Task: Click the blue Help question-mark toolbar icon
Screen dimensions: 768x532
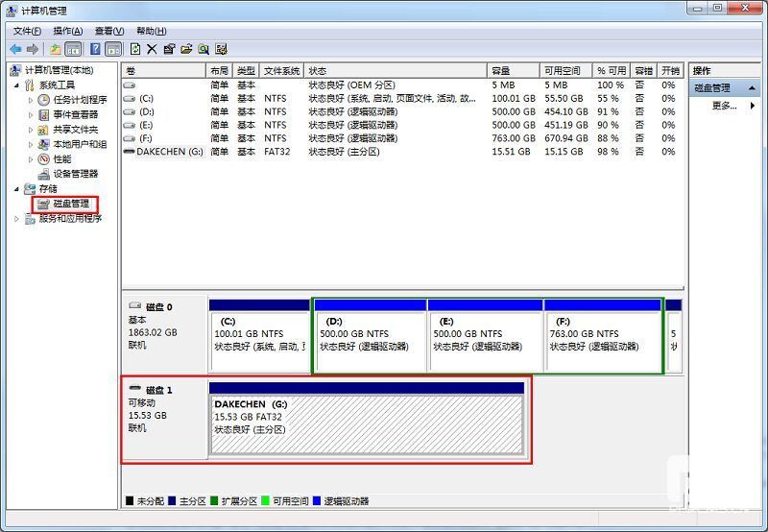Action: pyautogui.click(x=96, y=49)
